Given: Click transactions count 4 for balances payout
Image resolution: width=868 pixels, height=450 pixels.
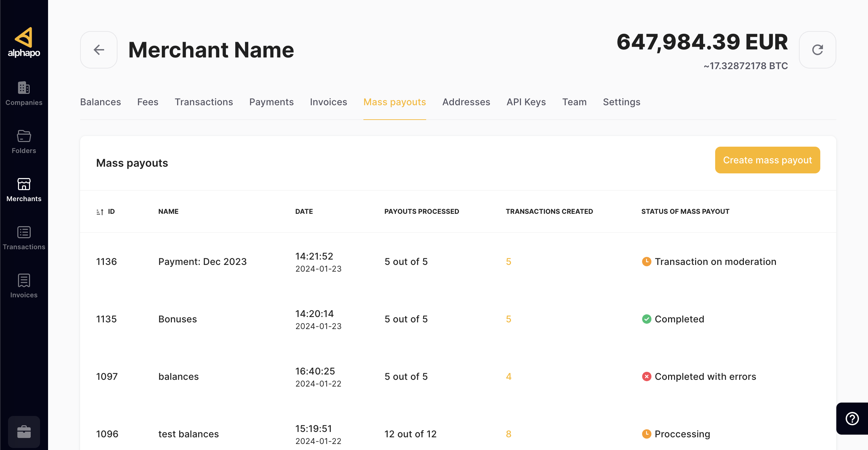Looking at the screenshot, I should click(x=508, y=377).
